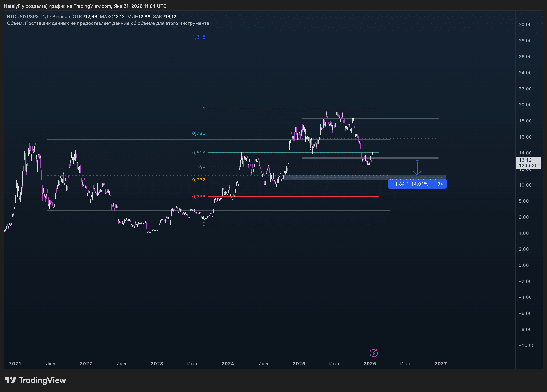Click the TradingView.com link text in header
Screen dimensions: 547x392
(x=92, y=6)
